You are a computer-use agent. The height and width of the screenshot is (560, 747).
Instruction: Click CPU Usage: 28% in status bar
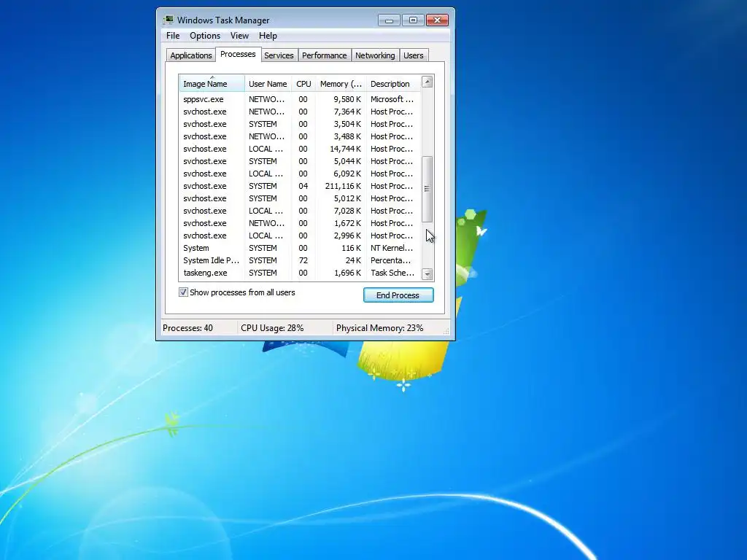[272, 328]
